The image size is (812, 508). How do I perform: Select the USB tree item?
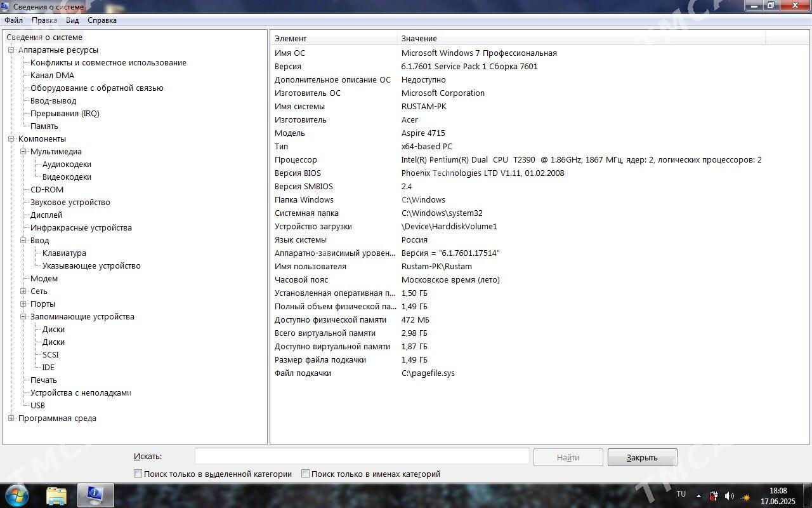click(37, 406)
